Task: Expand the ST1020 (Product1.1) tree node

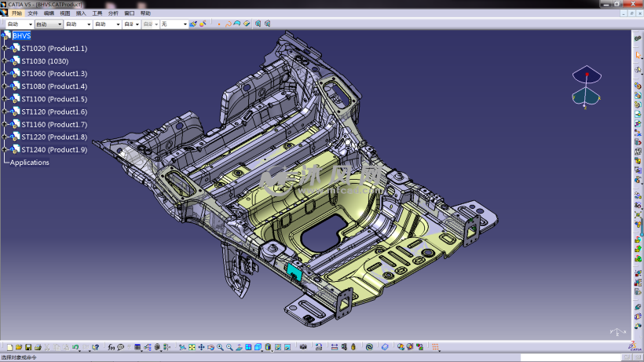Action: pyautogui.click(x=5, y=49)
